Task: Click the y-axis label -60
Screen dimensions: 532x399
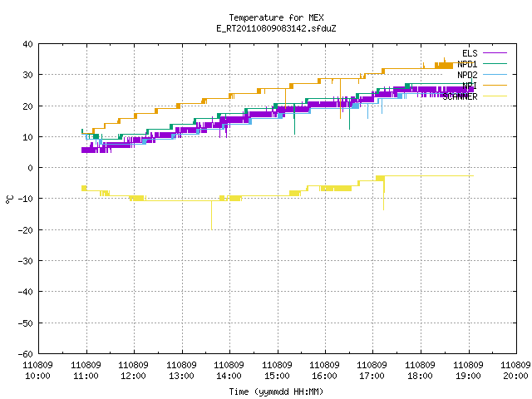Action: [x=26, y=354]
